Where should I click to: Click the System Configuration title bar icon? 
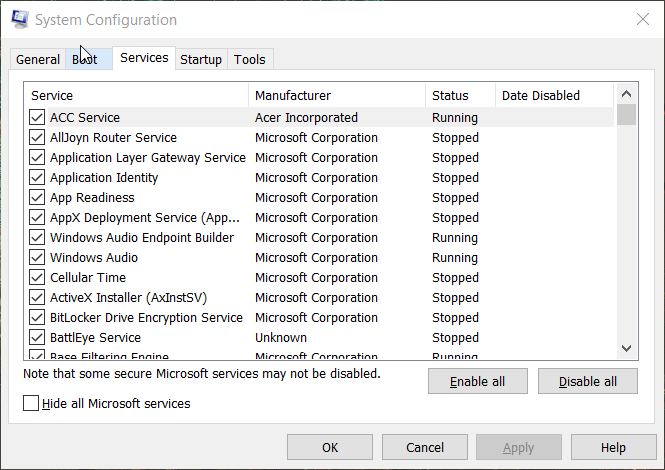(x=20, y=20)
